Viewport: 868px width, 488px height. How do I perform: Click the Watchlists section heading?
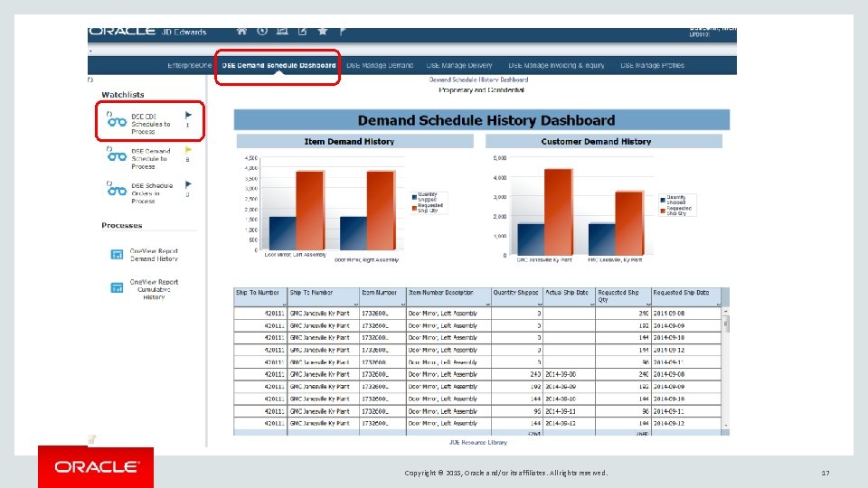click(123, 95)
